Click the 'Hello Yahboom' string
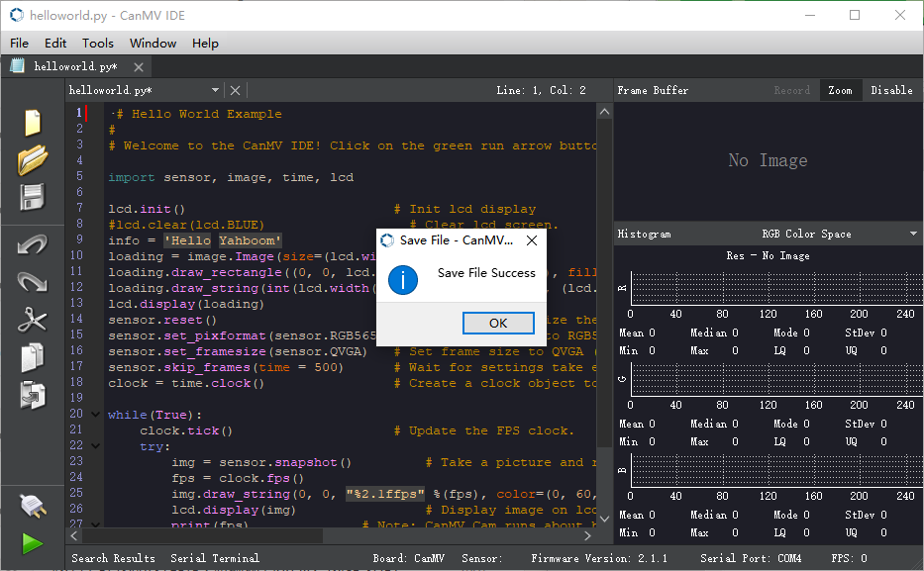Image resolution: width=924 pixels, height=571 pixels. tap(223, 240)
